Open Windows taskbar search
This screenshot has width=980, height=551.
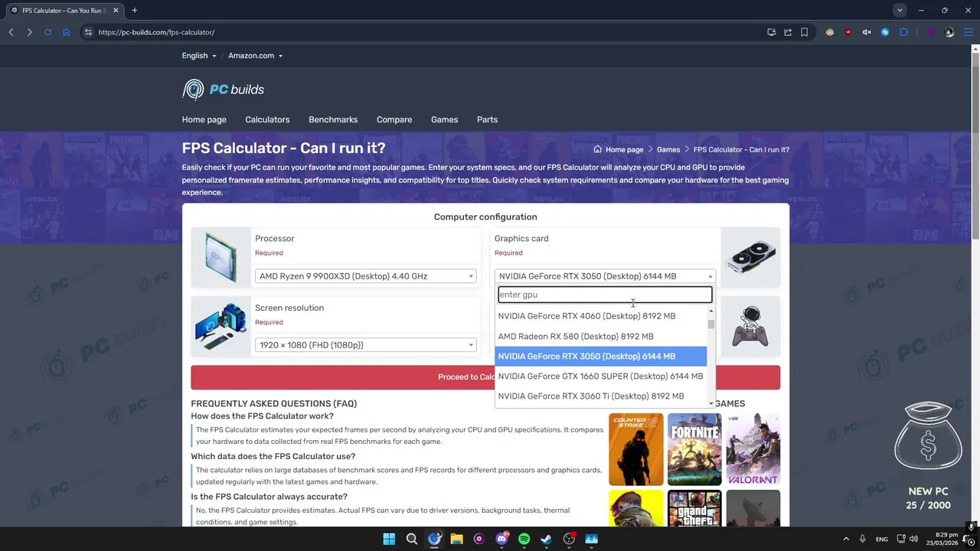pos(411,539)
